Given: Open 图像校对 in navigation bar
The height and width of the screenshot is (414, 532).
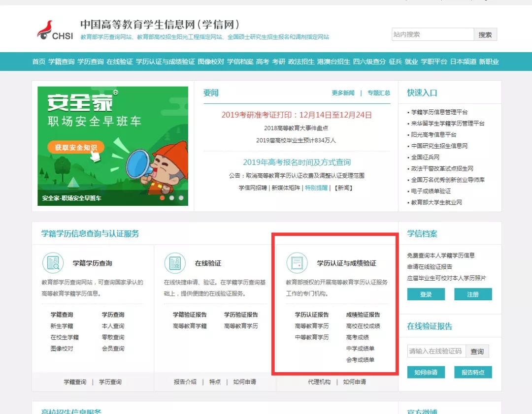Looking at the screenshot, I should [211, 62].
